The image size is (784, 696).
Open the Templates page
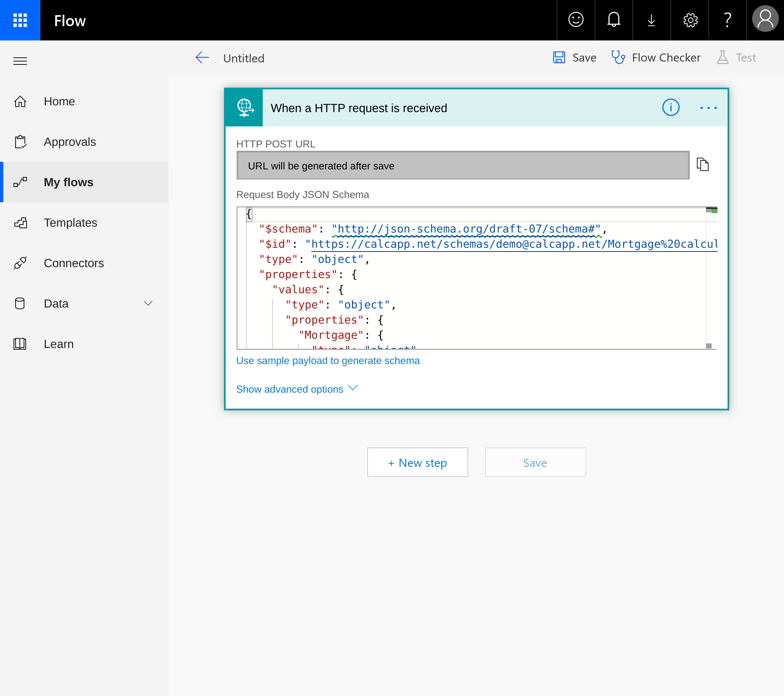(x=84, y=223)
